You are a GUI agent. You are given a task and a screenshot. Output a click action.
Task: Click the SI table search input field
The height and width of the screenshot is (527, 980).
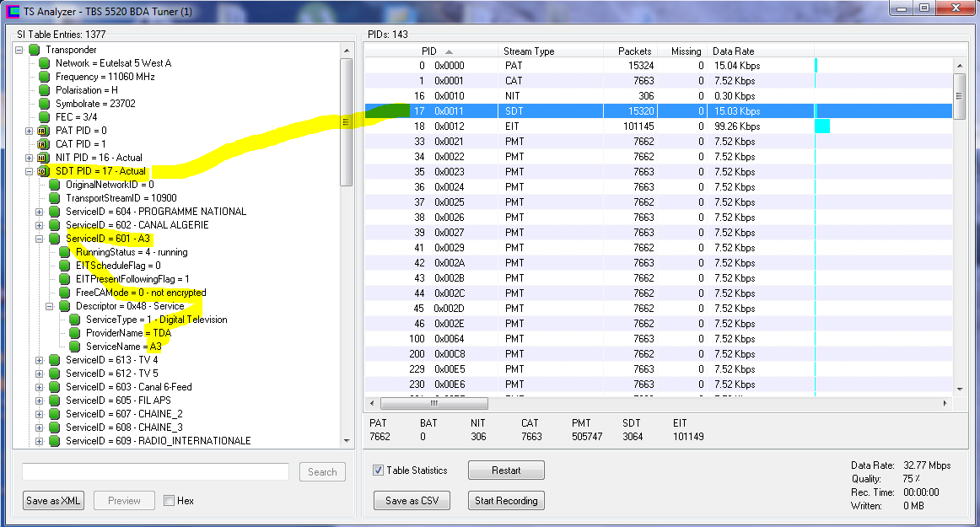point(155,472)
